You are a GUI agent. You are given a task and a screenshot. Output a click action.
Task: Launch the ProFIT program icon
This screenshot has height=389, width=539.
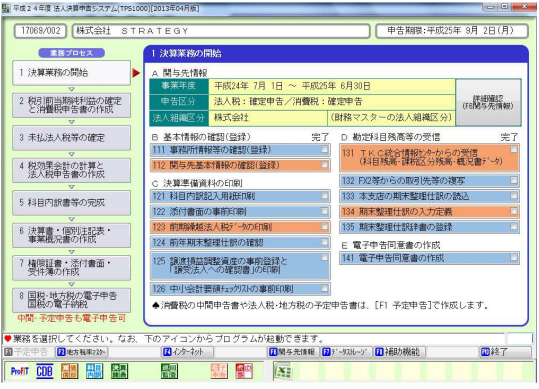(20, 371)
